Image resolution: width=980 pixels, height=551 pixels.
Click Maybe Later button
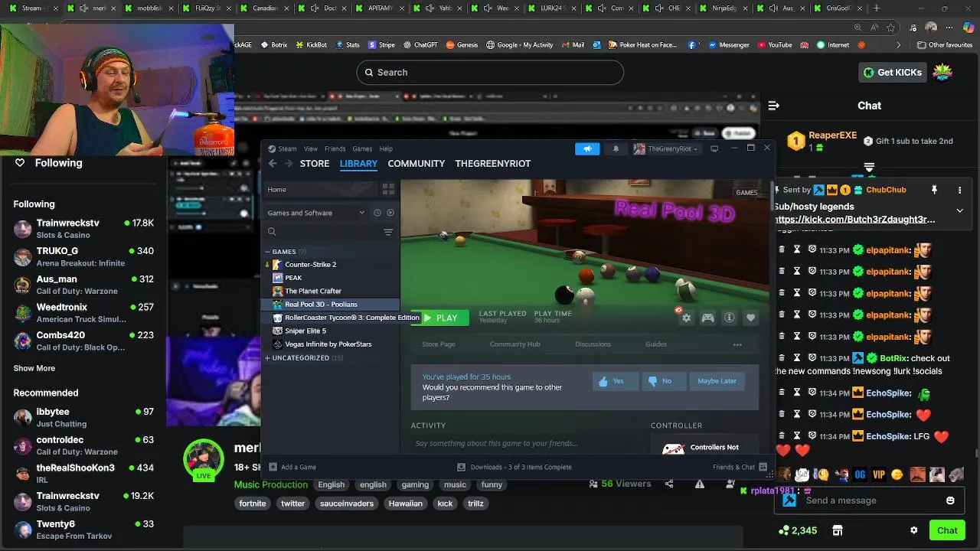click(x=717, y=381)
